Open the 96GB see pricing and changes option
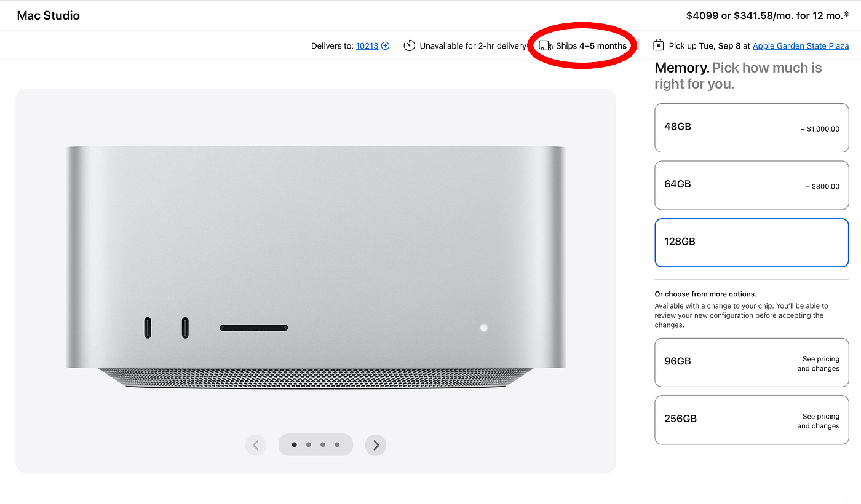 point(752,363)
